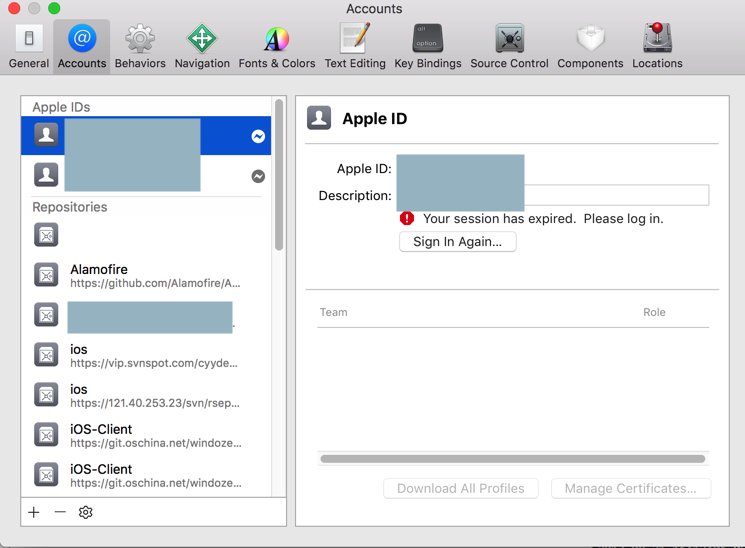Click the Role column header
The width and height of the screenshot is (745, 548).
pos(654,312)
